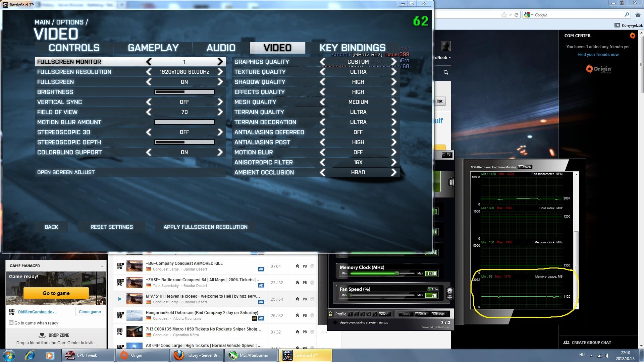Click the user avatar in Battlelog
644x362 pixels.
446,46
